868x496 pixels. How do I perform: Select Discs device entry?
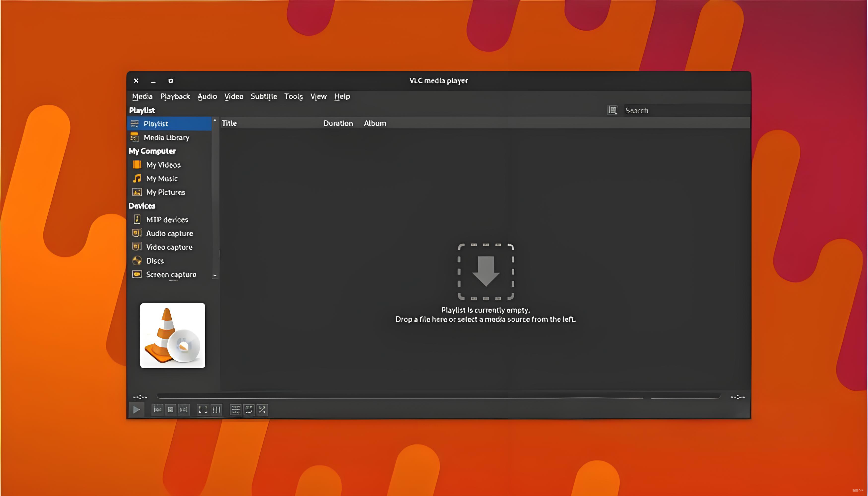(155, 261)
